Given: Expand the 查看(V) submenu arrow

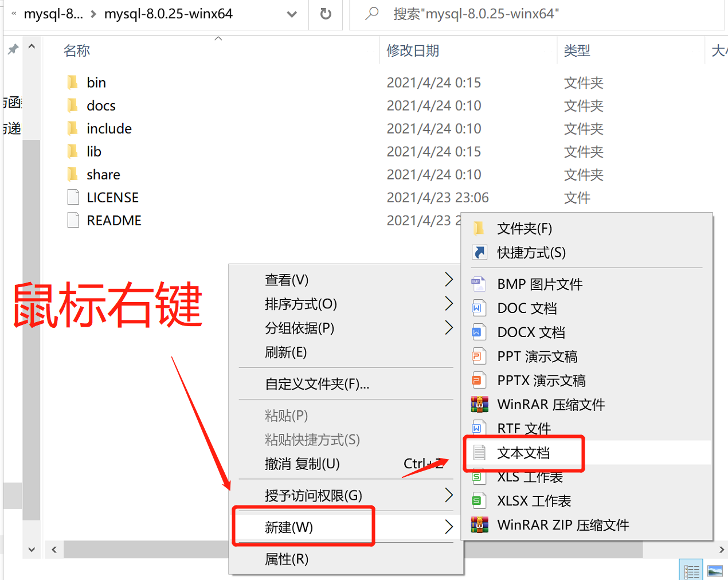Looking at the screenshot, I should pyautogui.click(x=449, y=280).
